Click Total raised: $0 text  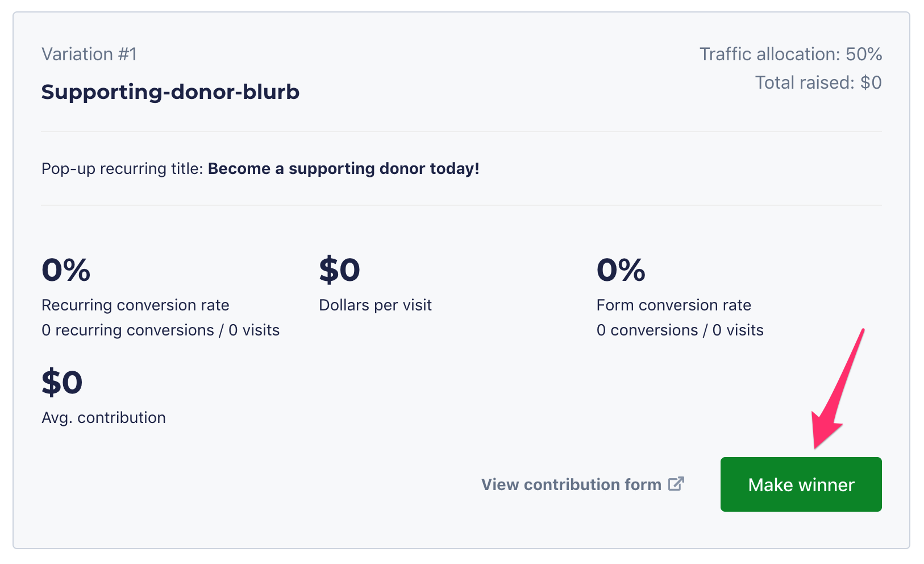point(818,82)
